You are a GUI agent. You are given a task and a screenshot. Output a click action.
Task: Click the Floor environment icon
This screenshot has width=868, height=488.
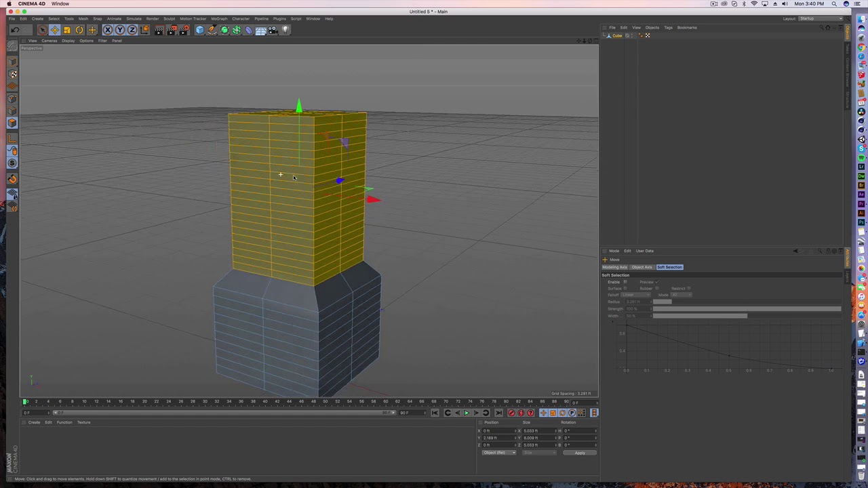tap(261, 30)
